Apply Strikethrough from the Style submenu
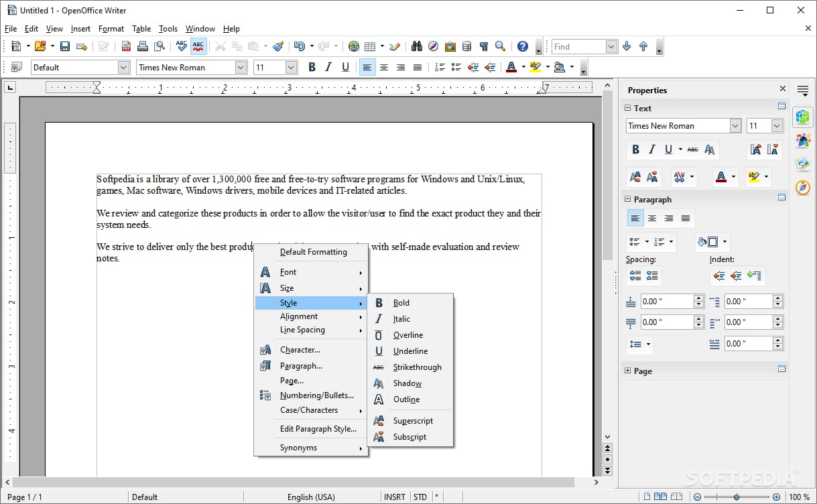The image size is (817, 504). click(x=418, y=367)
